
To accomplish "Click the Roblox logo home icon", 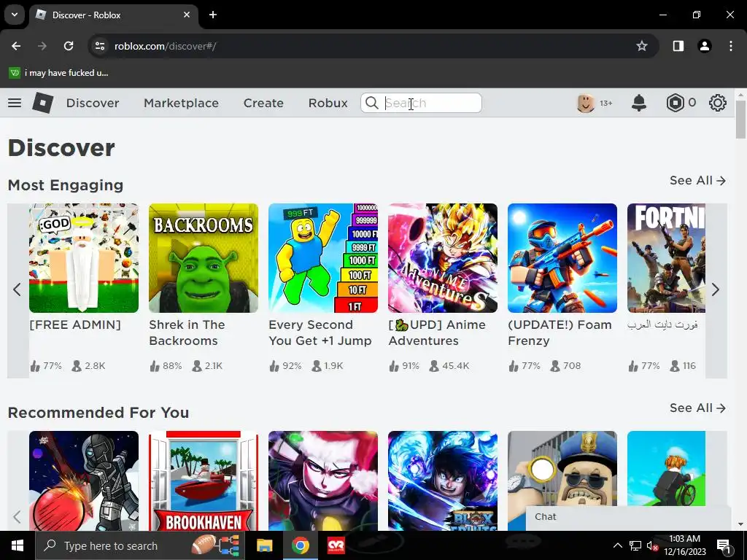I will click(x=43, y=102).
